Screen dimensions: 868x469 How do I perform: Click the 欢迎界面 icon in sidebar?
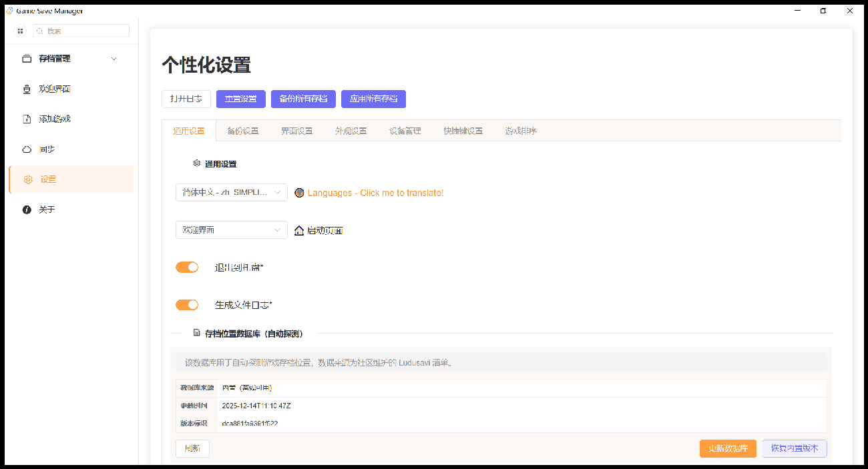[27, 89]
